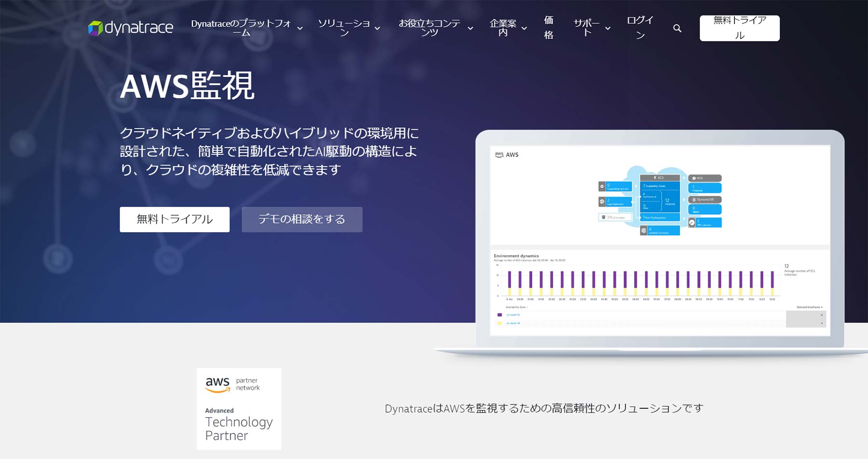Open the サポート menu
The width and height of the screenshot is (868, 459).
coord(586,28)
